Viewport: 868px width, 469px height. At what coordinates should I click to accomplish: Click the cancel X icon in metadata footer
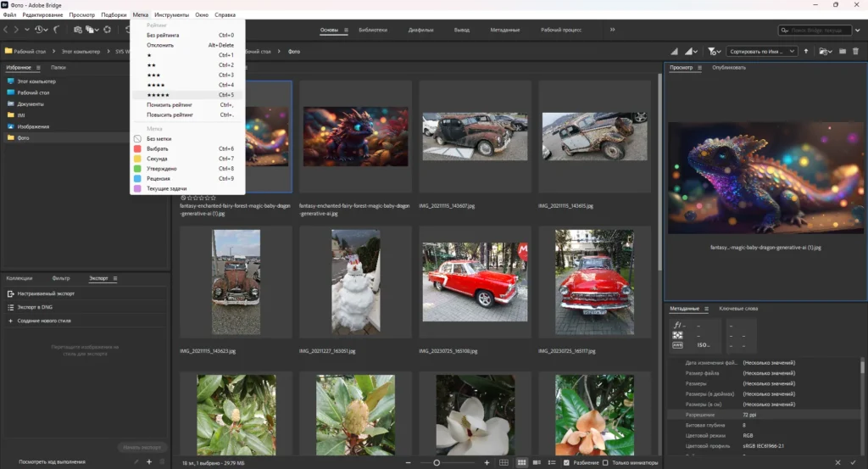coord(837,462)
